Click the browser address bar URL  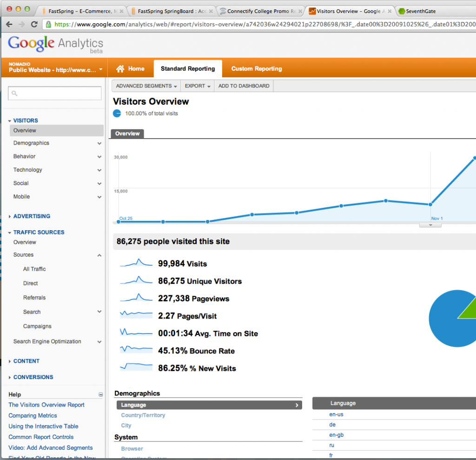point(264,24)
